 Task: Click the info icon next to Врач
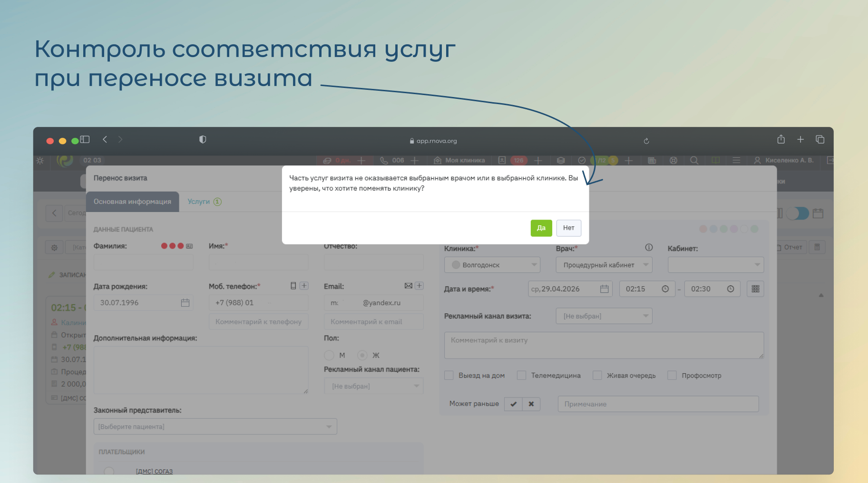pyautogui.click(x=649, y=248)
